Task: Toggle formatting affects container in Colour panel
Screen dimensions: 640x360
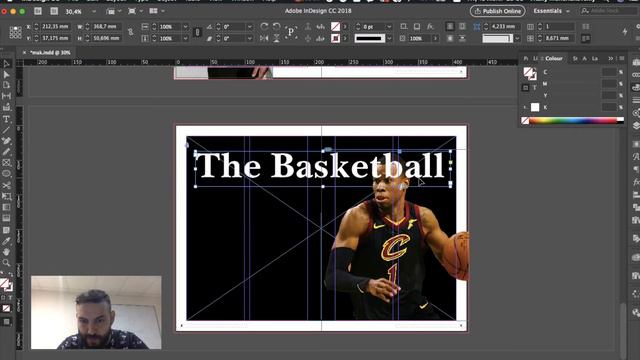Action: coord(525,87)
